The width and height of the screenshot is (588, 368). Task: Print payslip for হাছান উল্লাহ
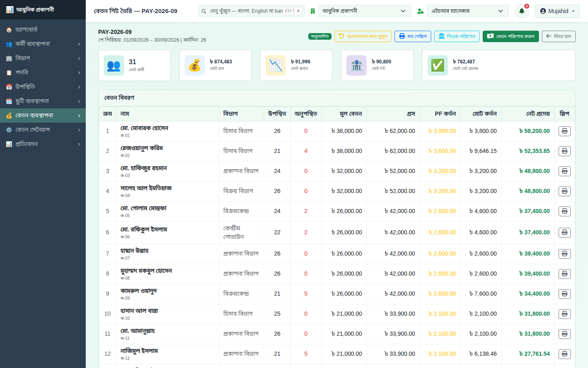coord(564,254)
